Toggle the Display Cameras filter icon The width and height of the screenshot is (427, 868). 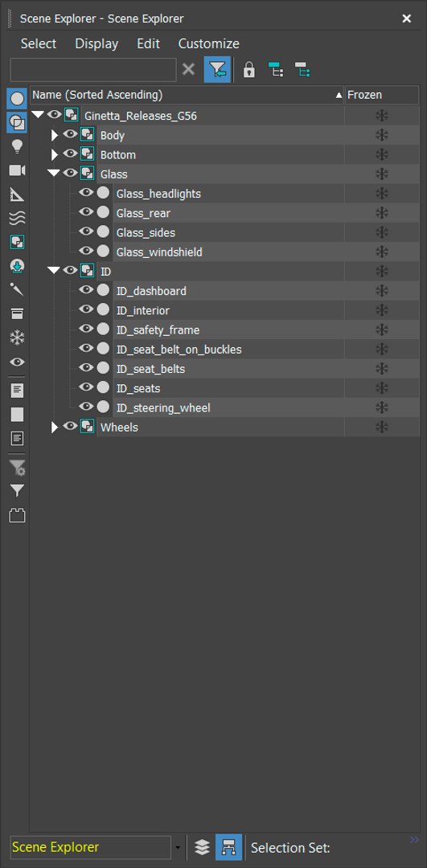click(x=17, y=170)
